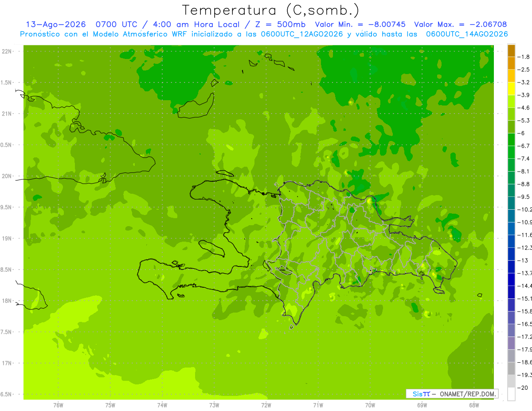532x411 pixels.
Task: Click the '-6.7' colorbar value label
Action: pos(524,146)
